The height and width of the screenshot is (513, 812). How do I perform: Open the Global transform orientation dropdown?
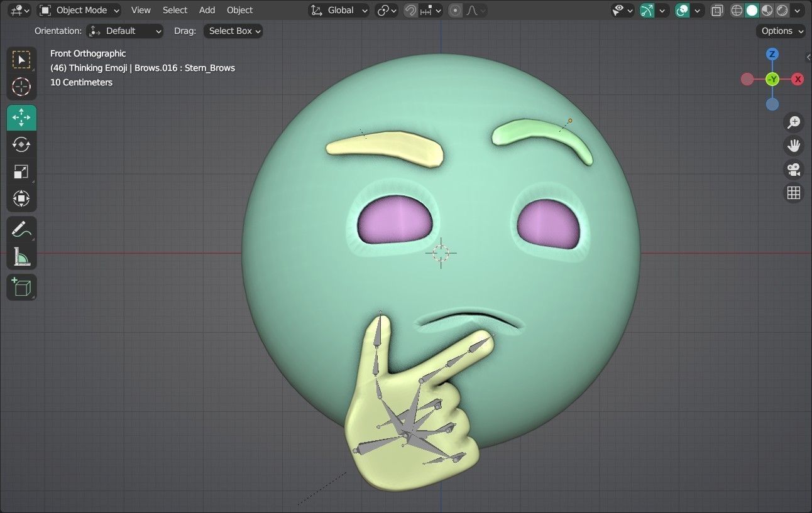pos(339,10)
